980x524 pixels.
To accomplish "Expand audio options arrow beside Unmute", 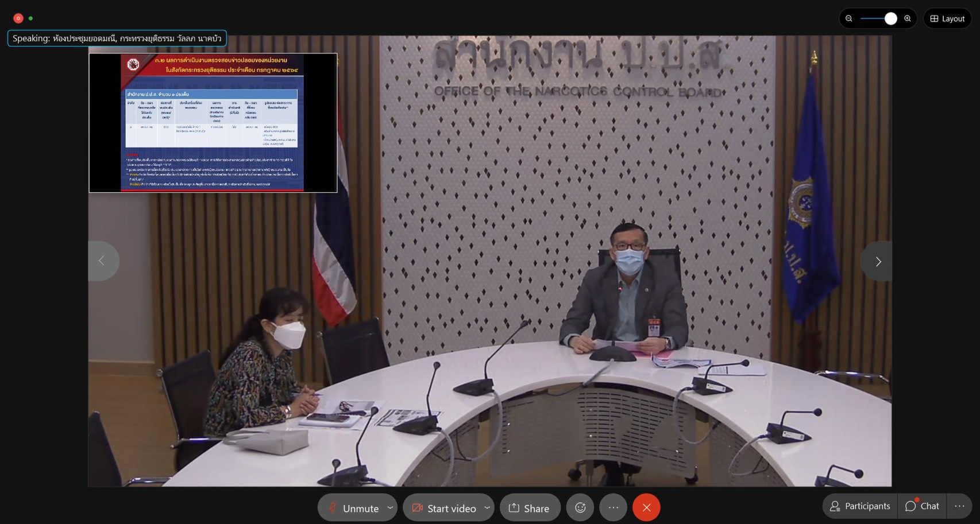I will click(391, 507).
